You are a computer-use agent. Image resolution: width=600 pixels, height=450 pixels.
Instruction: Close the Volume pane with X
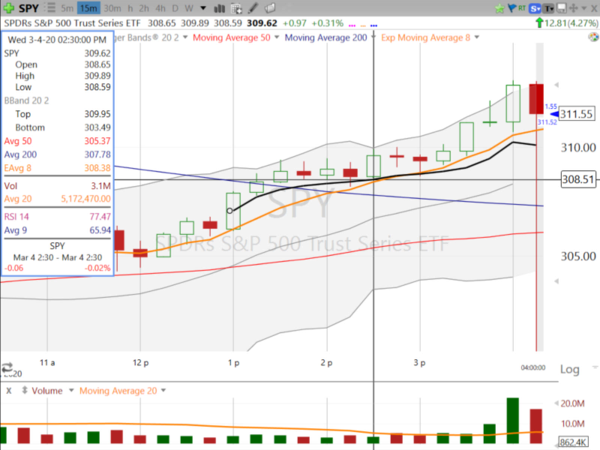click(8, 391)
